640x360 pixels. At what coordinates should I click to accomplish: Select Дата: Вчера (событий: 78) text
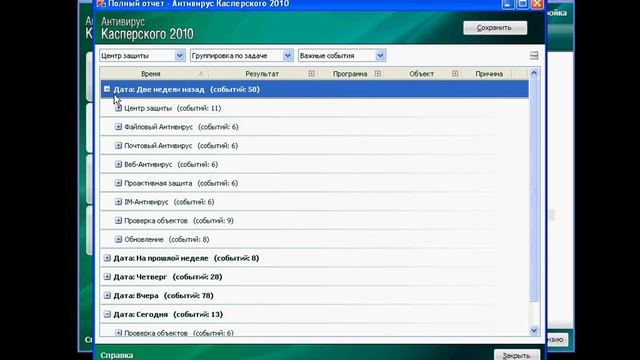click(x=163, y=296)
